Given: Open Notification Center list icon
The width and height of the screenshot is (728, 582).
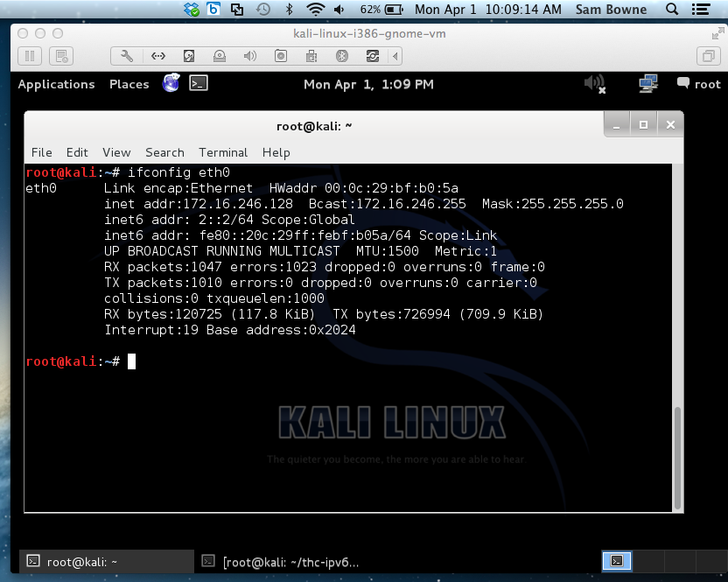Looking at the screenshot, I should coord(701,9).
